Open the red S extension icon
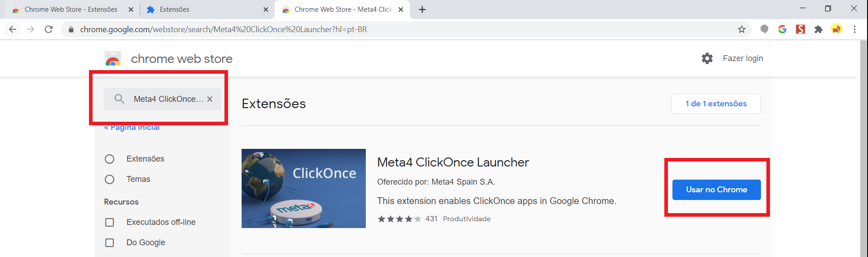Viewport: 868px width, 257px height. [800, 29]
